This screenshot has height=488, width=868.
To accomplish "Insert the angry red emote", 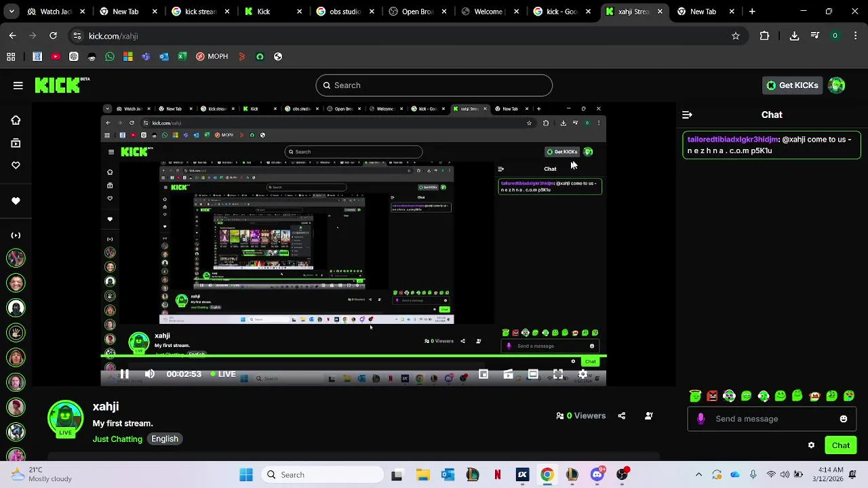I will tap(712, 396).
